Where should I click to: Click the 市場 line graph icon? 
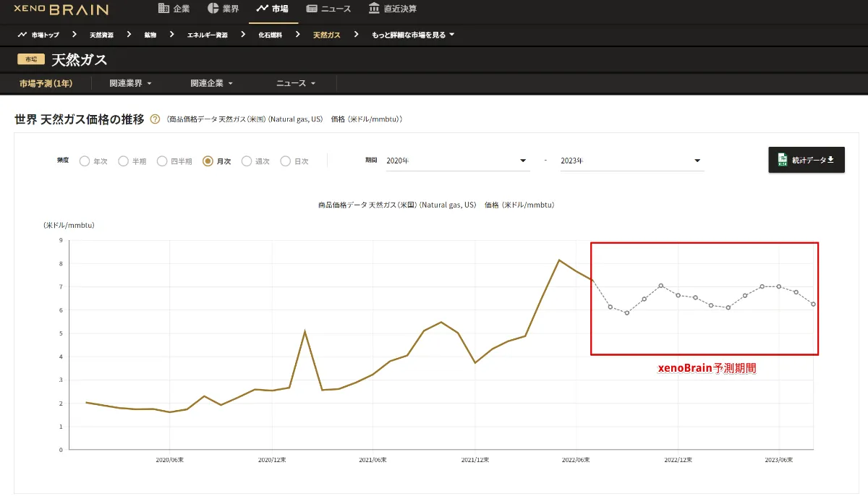pos(260,9)
